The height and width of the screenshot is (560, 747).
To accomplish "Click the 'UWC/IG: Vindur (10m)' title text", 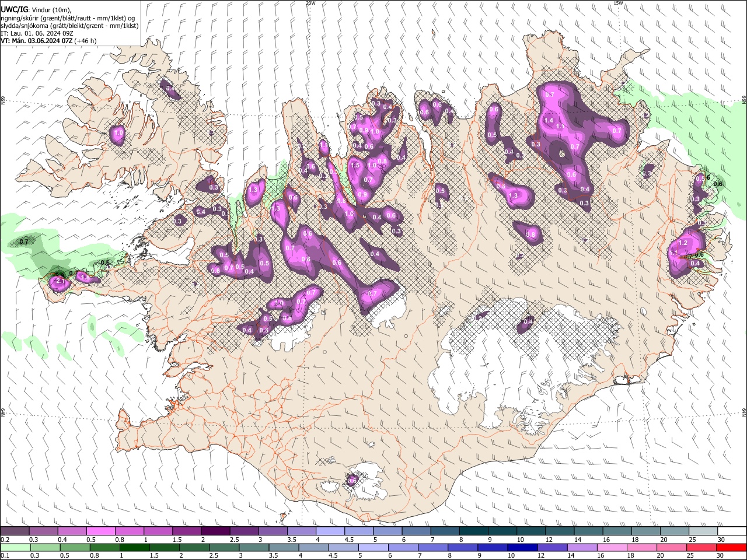I will (x=36, y=10).
